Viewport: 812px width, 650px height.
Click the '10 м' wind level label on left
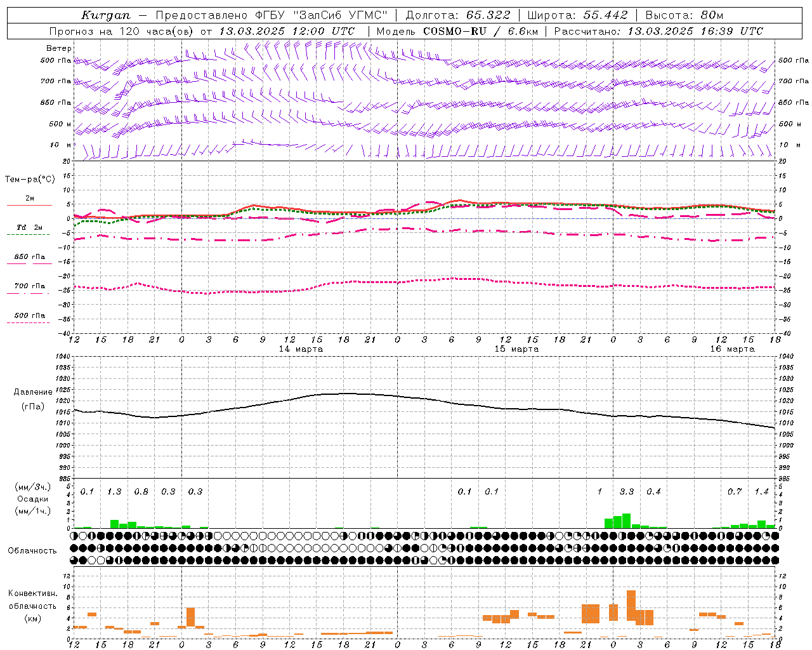[60, 145]
